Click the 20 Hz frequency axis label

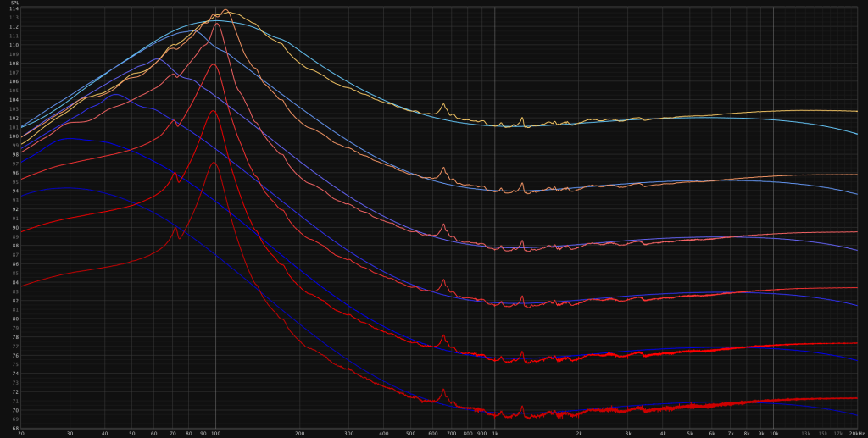pos(21,433)
